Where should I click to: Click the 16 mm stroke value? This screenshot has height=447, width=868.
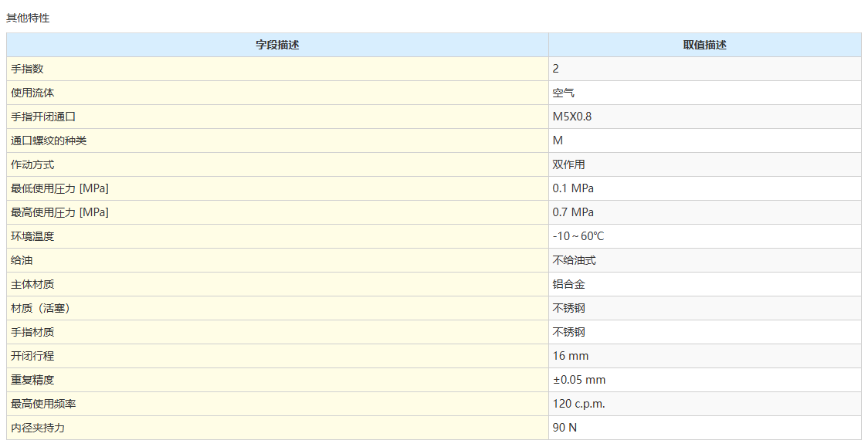571,356
